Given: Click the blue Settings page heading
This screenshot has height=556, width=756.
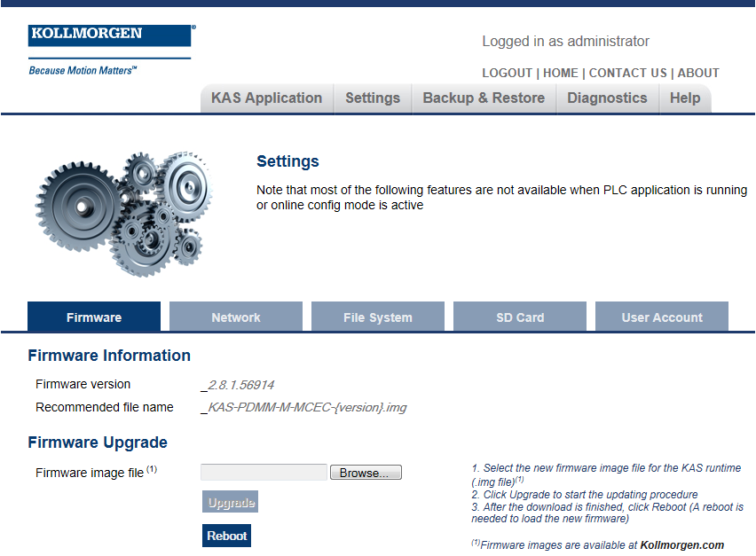Looking at the screenshot, I should point(287,161).
